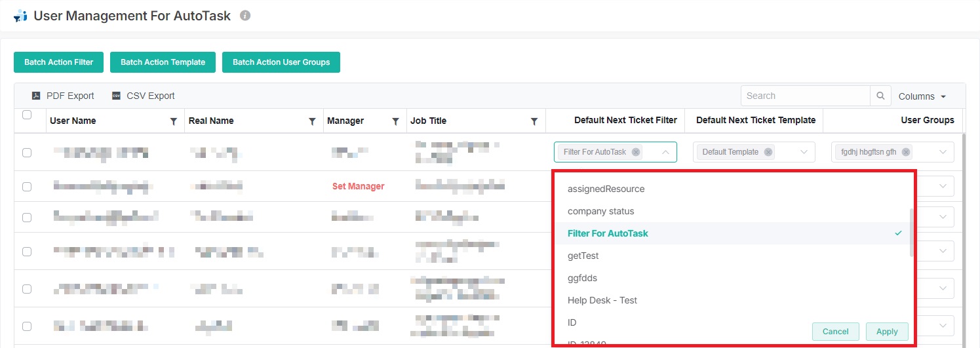
Task: Click the User Name column header
Action: (x=73, y=121)
